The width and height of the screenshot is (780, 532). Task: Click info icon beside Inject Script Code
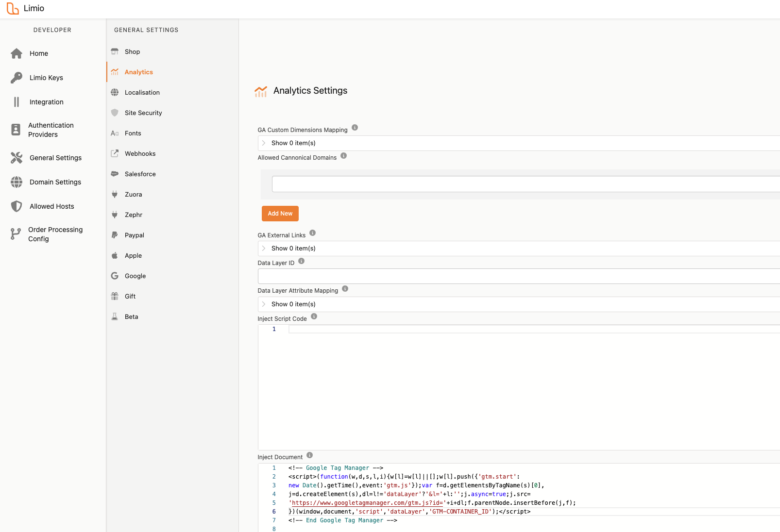(314, 316)
